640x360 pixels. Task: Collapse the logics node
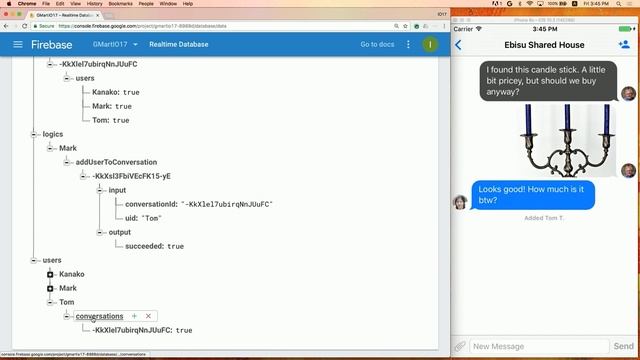(x=33, y=134)
